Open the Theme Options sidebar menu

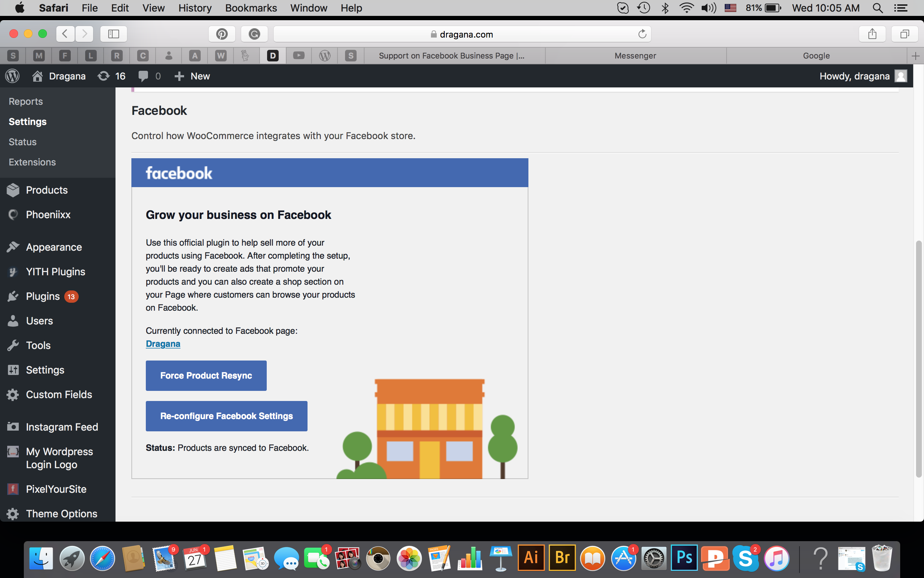click(61, 514)
